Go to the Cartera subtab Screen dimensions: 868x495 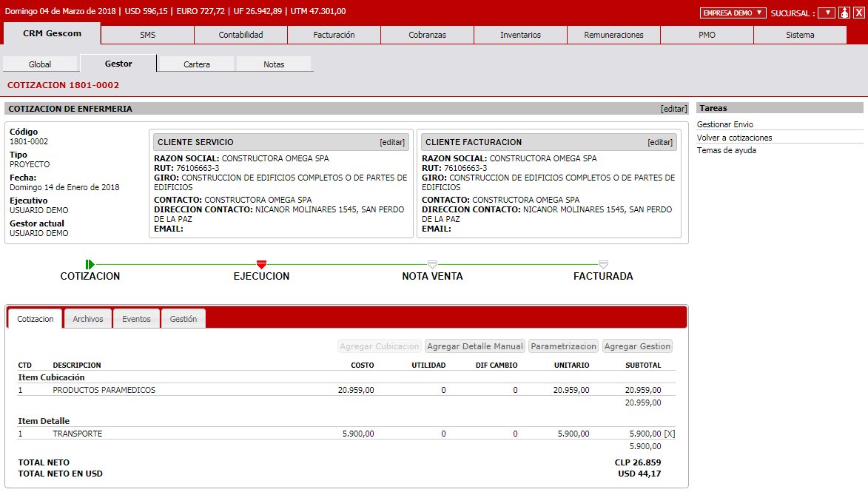point(197,64)
